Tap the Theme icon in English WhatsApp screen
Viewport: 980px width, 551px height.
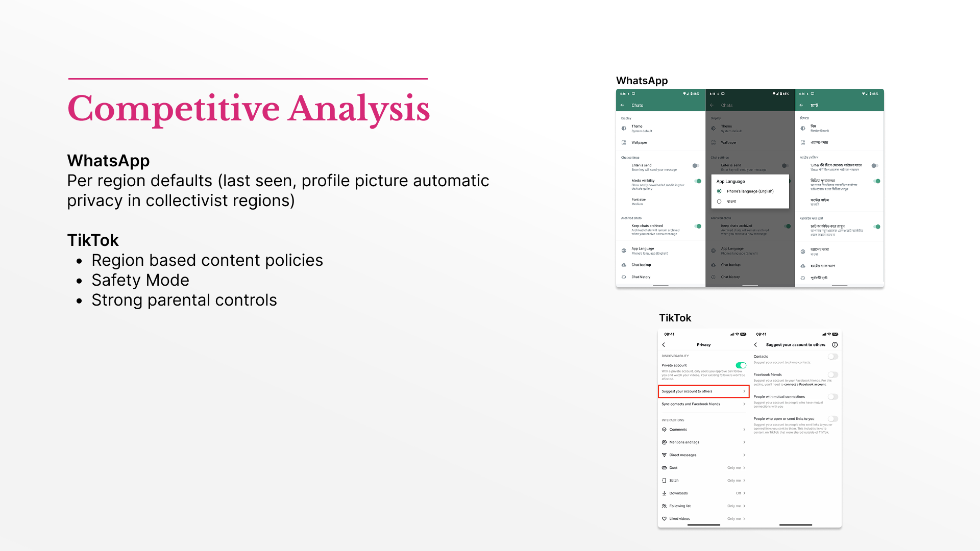pyautogui.click(x=624, y=129)
